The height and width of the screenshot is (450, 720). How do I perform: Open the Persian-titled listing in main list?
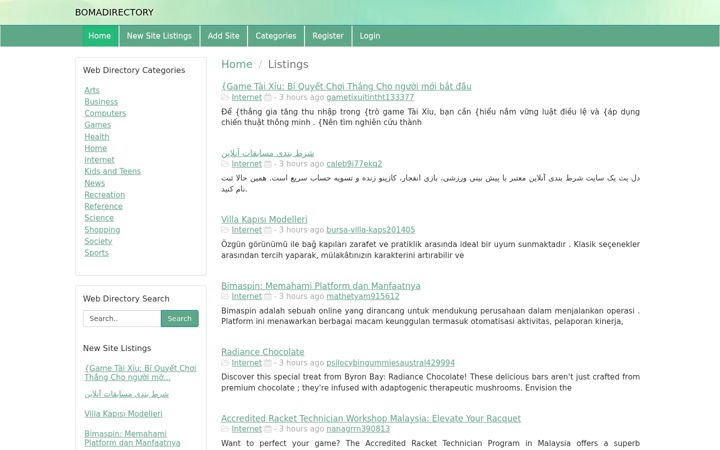click(268, 153)
